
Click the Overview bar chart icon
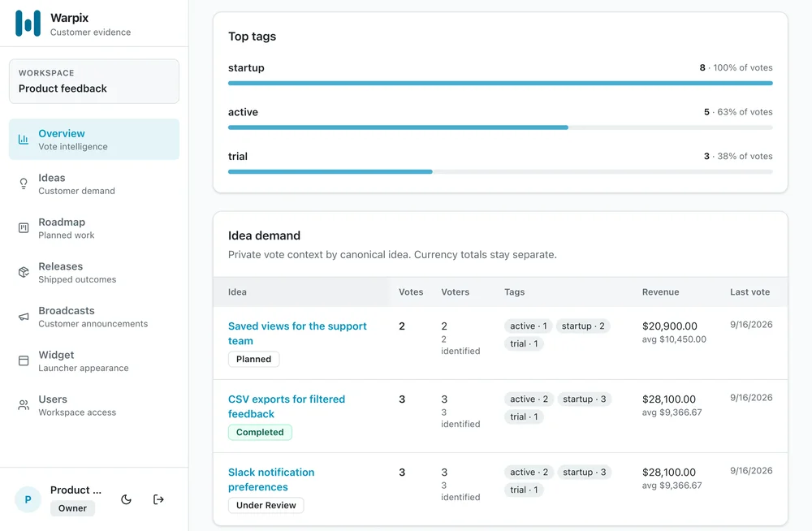tap(24, 140)
